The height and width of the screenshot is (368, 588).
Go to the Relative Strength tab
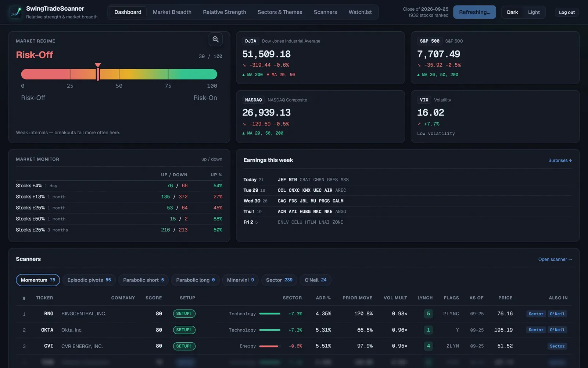pos(225,12)
